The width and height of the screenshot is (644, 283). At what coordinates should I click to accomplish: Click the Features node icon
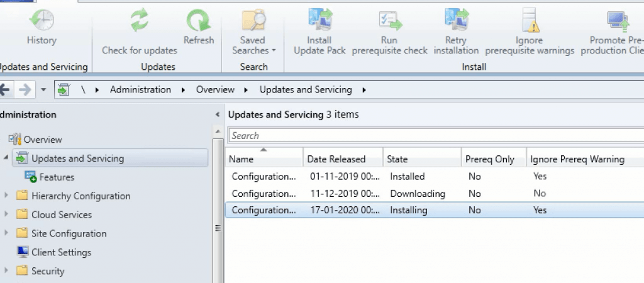(31, 177)
